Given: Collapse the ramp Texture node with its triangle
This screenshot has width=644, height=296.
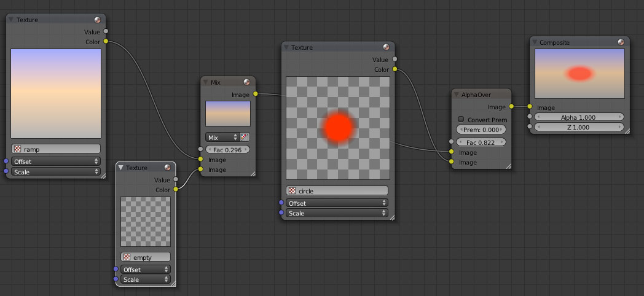Looking at the screenshot, I should click(x=11, y=20).
